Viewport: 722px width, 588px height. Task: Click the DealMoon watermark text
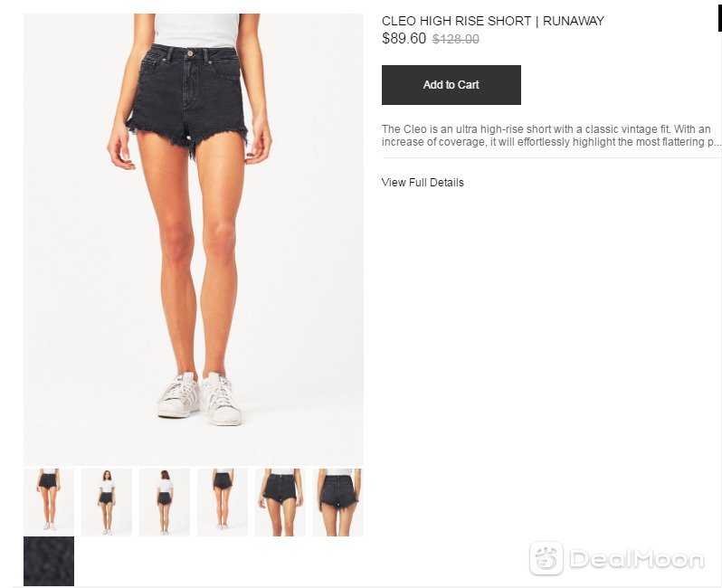point(637,559)
